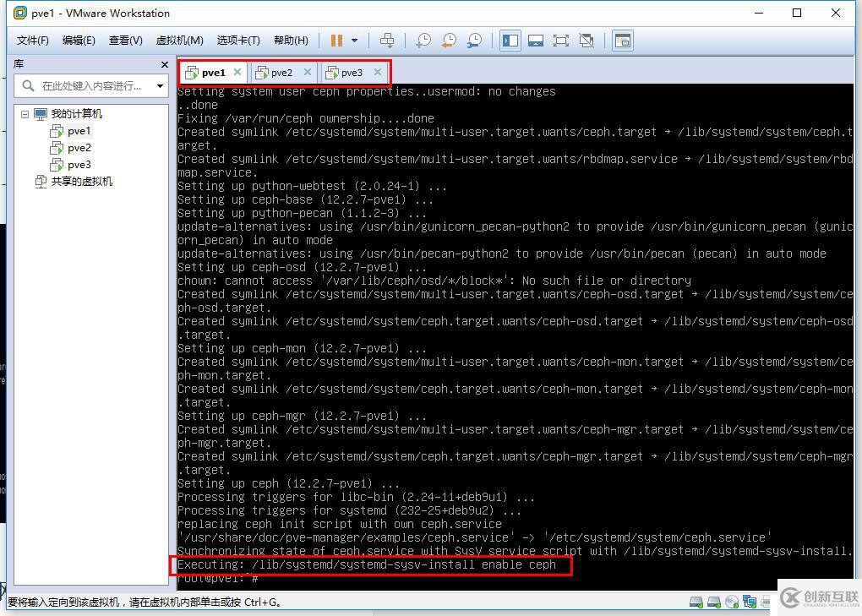Screen dimensions: 862x616
Task: Click the CD/DVD drive status icon
Action: (x=732, y=602)
